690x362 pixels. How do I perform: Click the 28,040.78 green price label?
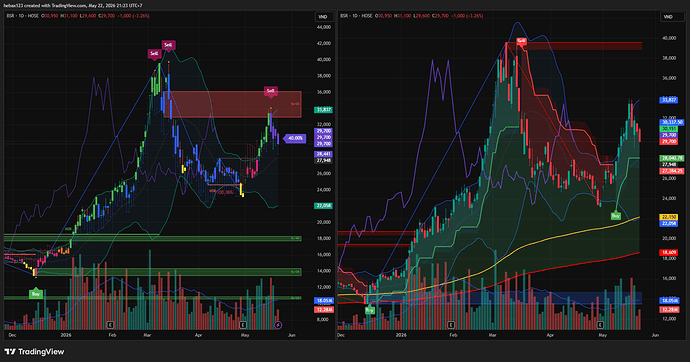672,158
